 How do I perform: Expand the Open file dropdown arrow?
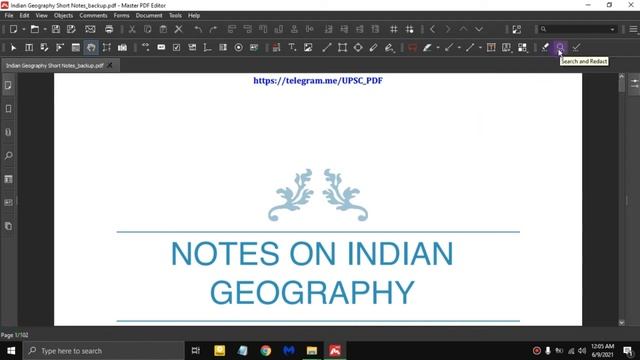(x=45, y=29)
